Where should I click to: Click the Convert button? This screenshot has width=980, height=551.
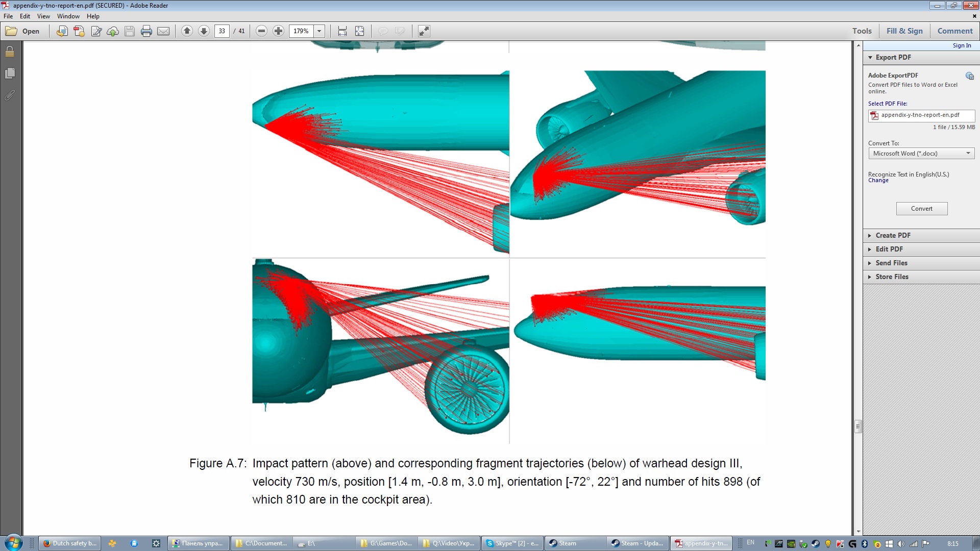coord(921,209)
